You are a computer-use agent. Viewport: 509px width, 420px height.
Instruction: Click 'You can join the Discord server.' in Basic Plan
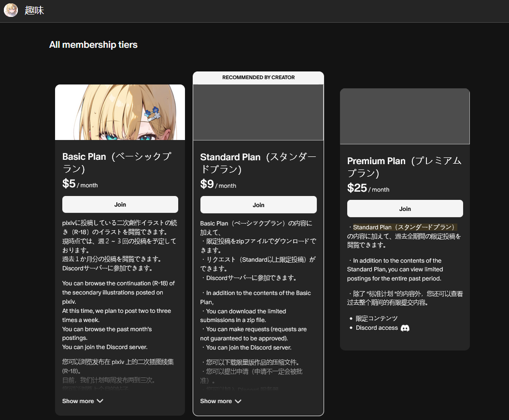click(104, 347)
